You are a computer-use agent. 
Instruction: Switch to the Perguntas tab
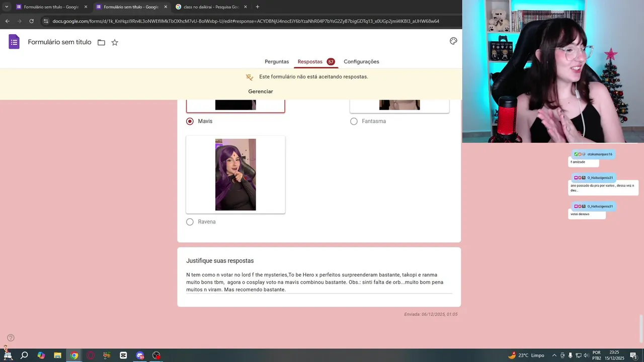pos(277,61)
